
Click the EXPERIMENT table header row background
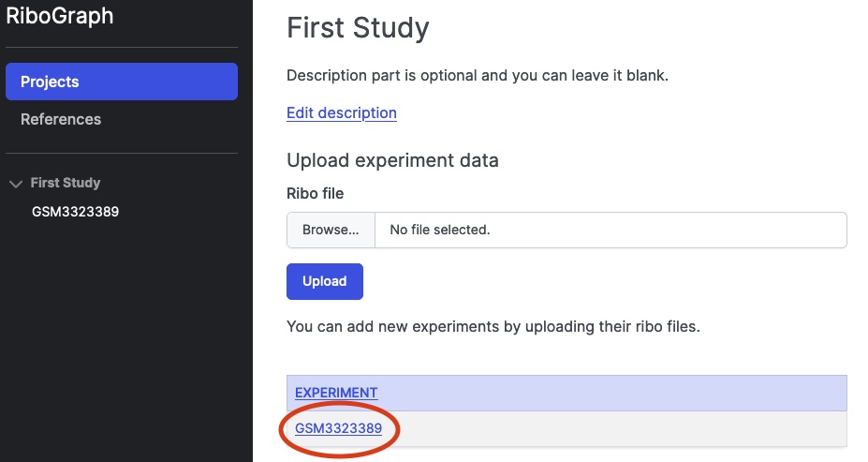[x=609, y=393]
